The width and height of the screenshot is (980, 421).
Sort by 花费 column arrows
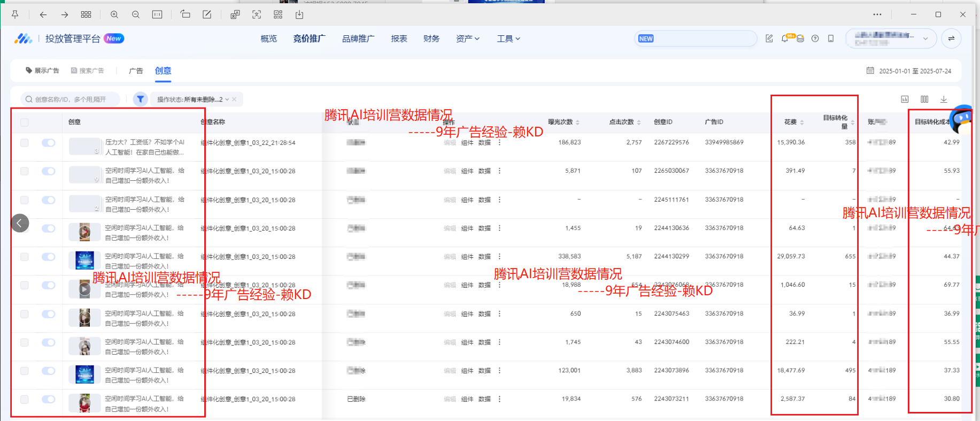click(802, 123)
